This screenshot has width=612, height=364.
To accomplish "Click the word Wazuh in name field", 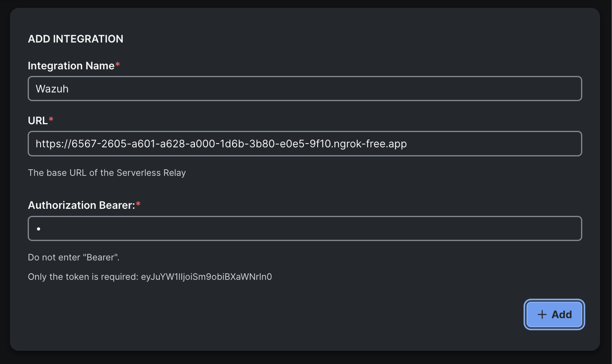I will coord(52,89).
